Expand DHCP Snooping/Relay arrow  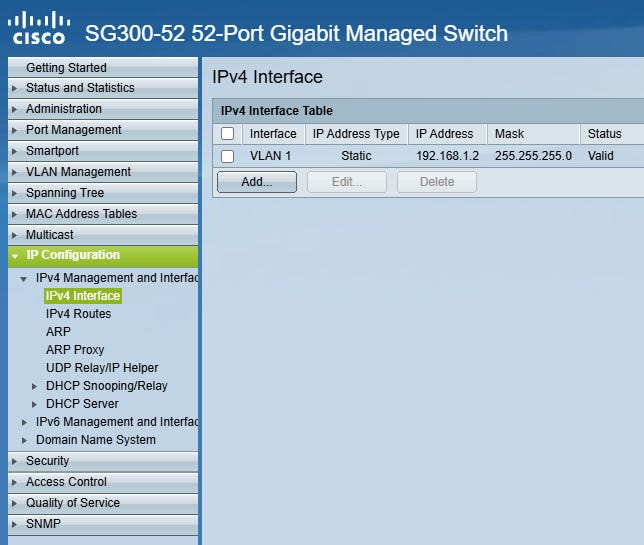(34, 386)
